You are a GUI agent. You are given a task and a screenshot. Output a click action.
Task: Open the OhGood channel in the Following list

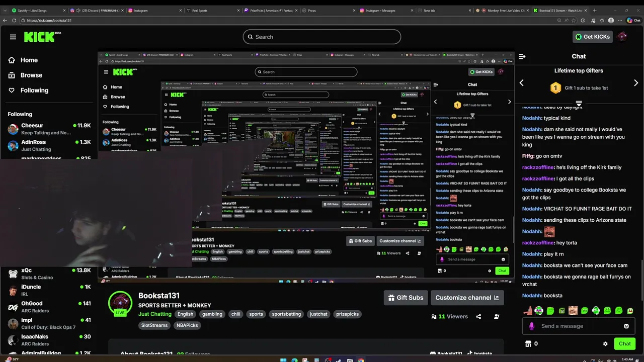[49, 307]
